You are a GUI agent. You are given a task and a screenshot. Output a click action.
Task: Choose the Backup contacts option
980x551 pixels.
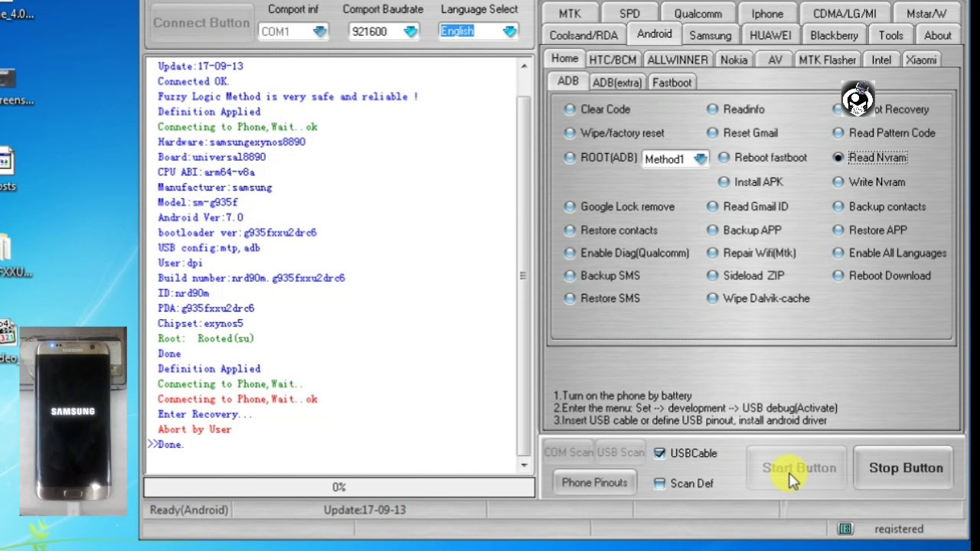tap(838, 207)
